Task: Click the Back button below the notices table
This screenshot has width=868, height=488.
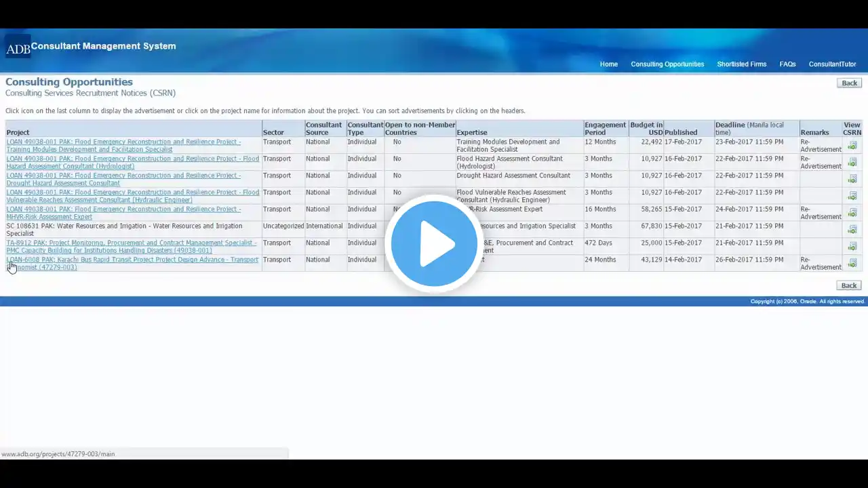Action: point(849,285)
